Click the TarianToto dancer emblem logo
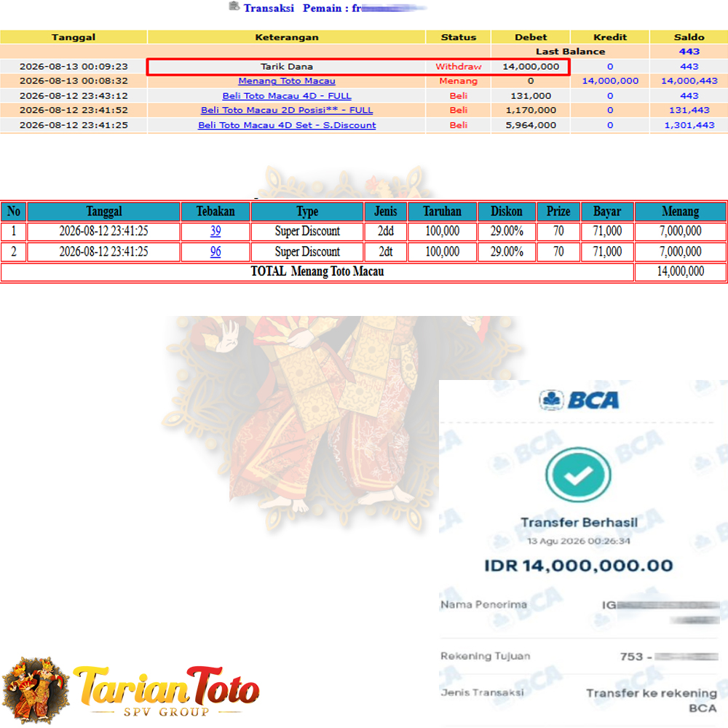 (36, 690)
